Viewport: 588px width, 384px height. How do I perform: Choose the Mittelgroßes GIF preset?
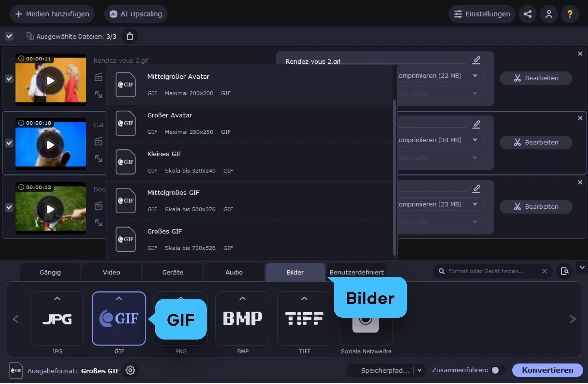(x=250, y=201)
